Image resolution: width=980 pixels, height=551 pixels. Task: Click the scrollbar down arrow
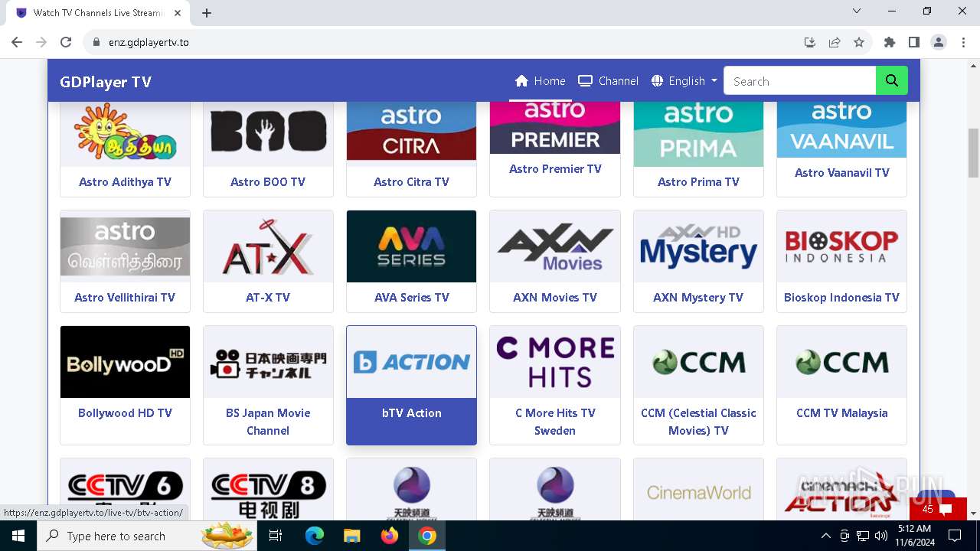point(973,514)
